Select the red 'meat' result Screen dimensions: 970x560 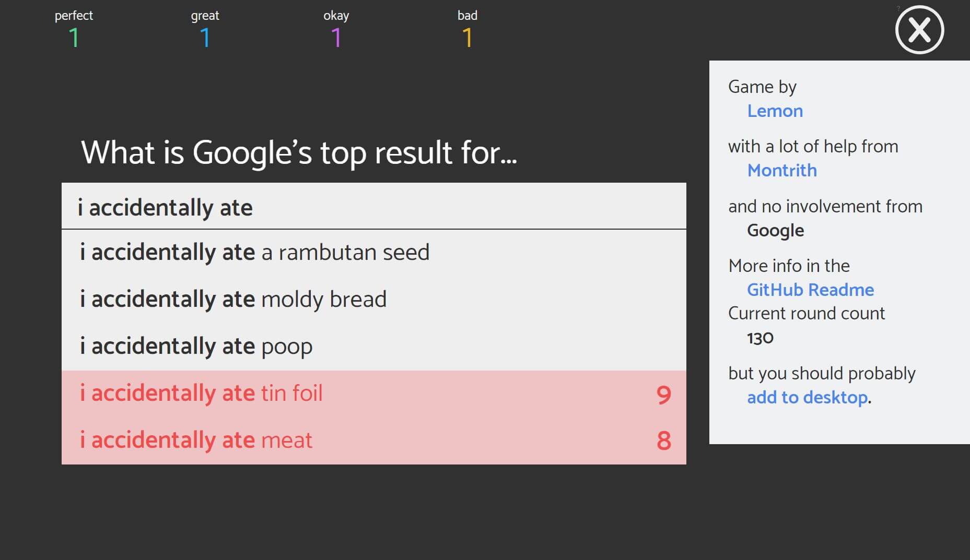196,440
